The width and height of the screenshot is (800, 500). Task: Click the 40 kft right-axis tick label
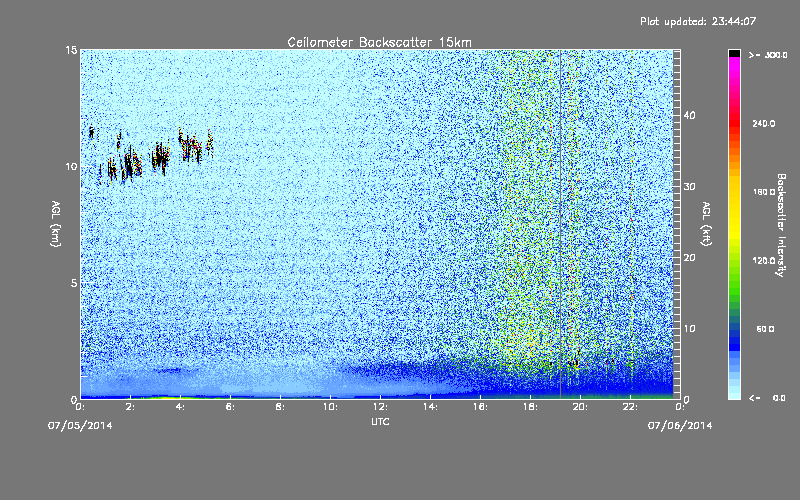click(689, 115)
